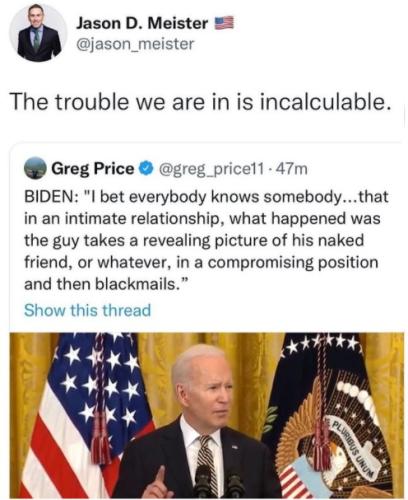Open the Jason D. Meister display name
Image resolution: width=408 pixels, height=500 pixels.
pyautogui.click(x=142, y=23)
